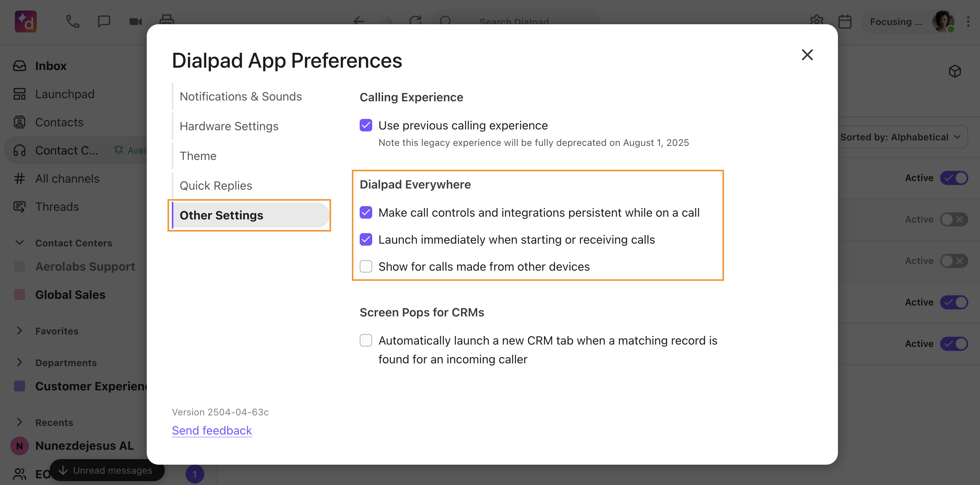Toggle Launch immediately when starting calls
980x485 pixels.
(x=366, y=239)
